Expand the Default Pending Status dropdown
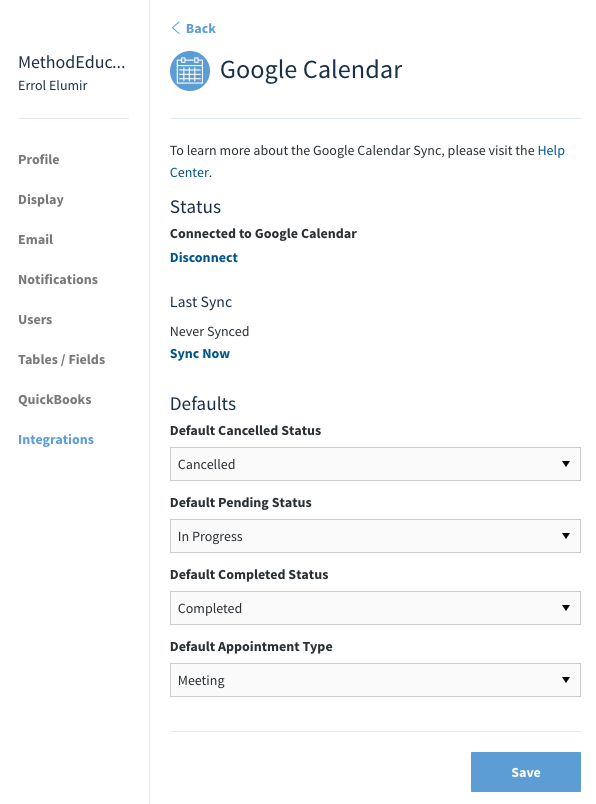Screen dimensions: 596x804 tap(375, 536)
